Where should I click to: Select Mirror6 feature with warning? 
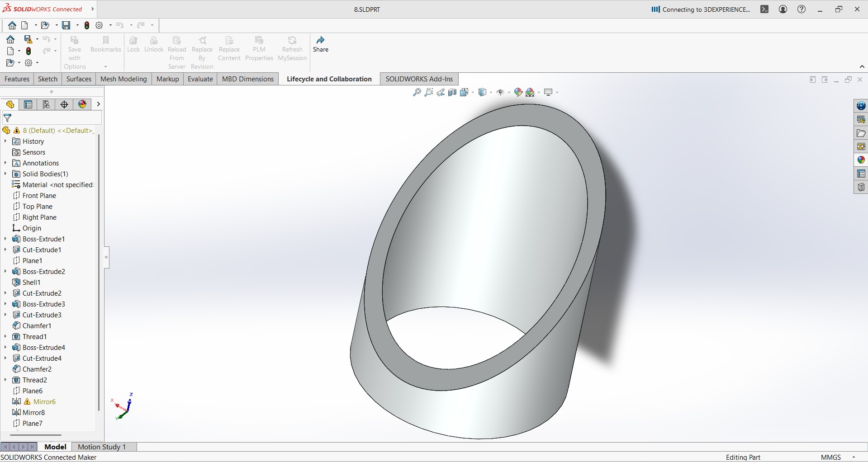pos(44,401)
